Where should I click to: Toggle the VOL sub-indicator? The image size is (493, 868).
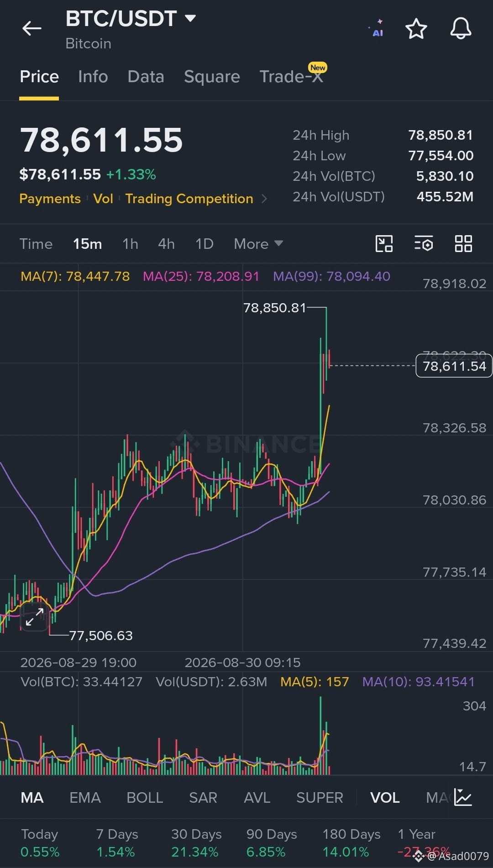385,798
